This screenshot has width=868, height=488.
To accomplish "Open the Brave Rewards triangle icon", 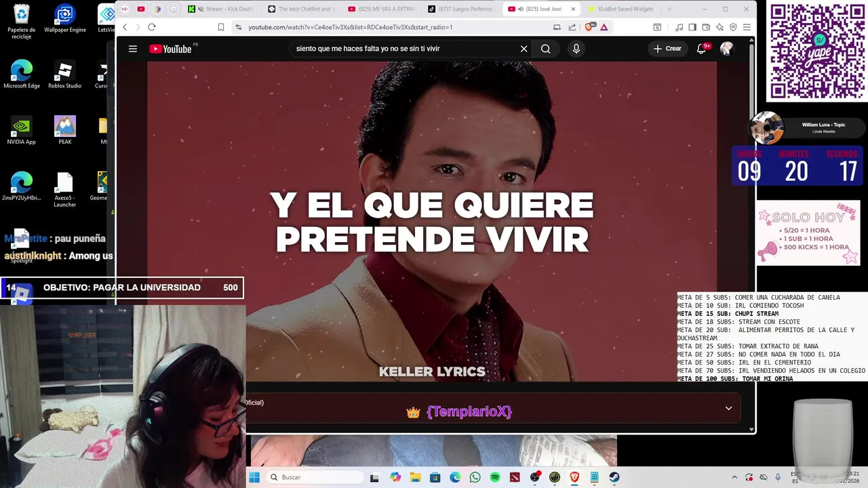I will point(604,27).
